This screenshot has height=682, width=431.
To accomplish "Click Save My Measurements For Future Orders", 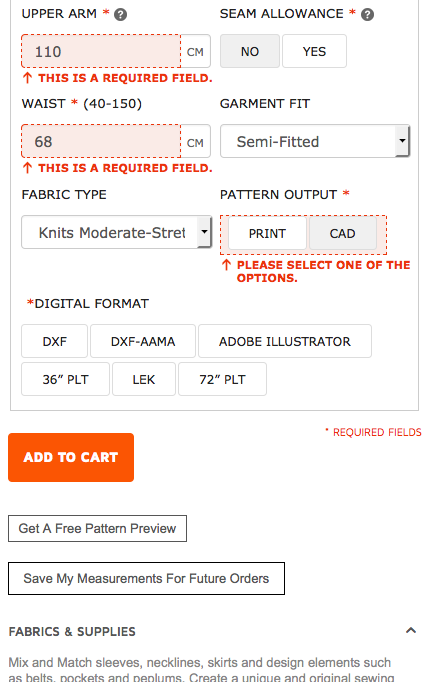I will tap(147, 578).
